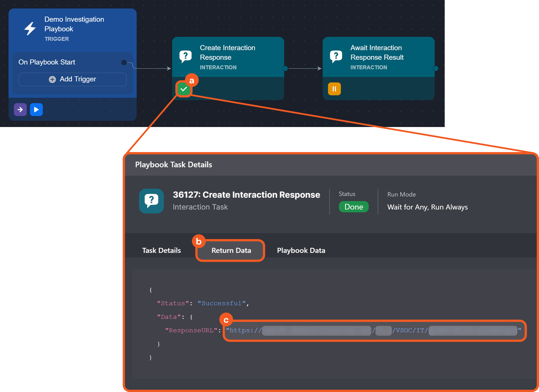
Task: Click the On Playbook Start output connector
Action: pyautogui.click(x=124, y=63)
